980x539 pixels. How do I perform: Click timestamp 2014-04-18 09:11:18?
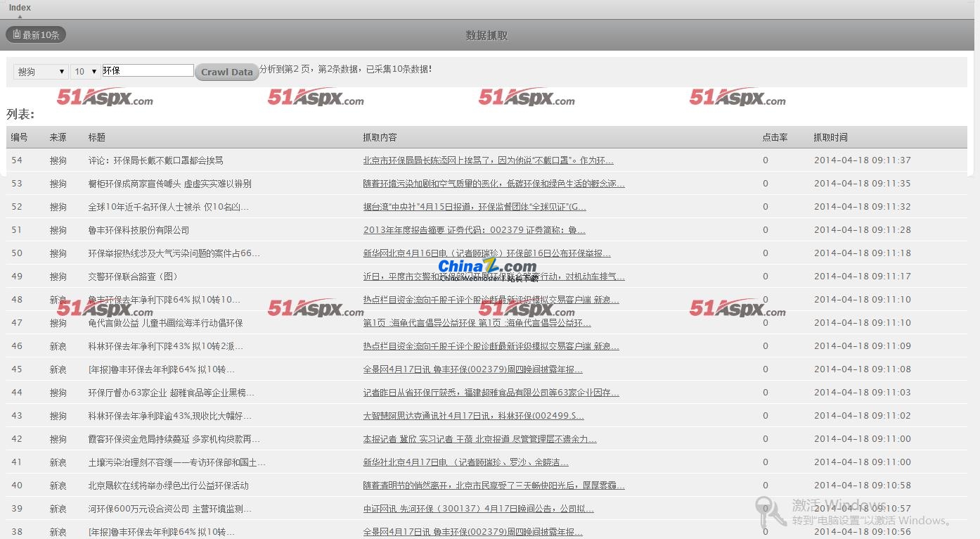pyautogui.click(x=862, y=253)
